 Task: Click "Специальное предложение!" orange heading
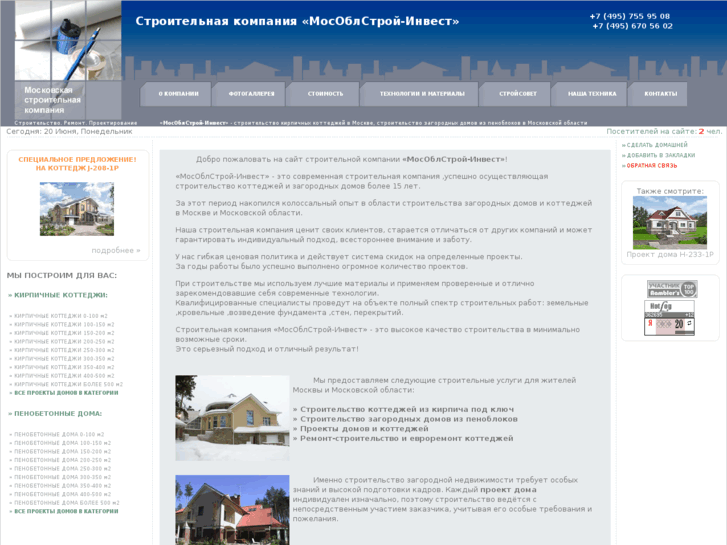pos(77,160)
